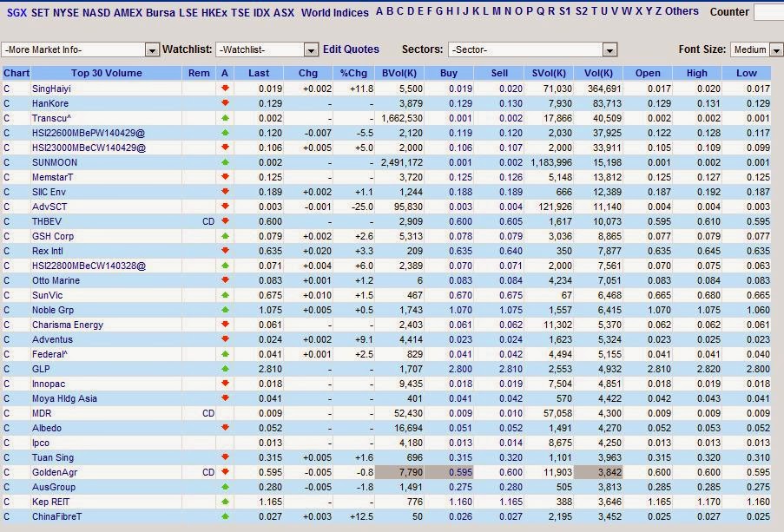Sort by Last column header
784x532 pixels.
pos(259,73)
